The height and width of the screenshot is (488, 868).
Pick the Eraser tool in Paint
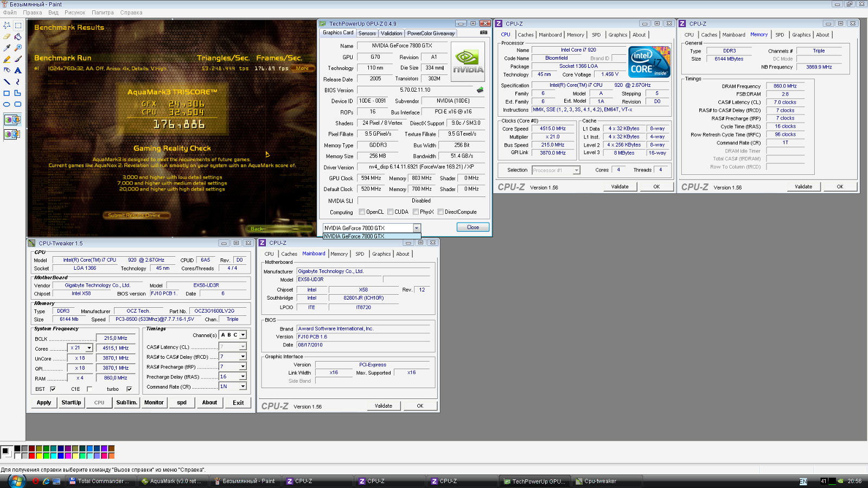click(7, 37)
